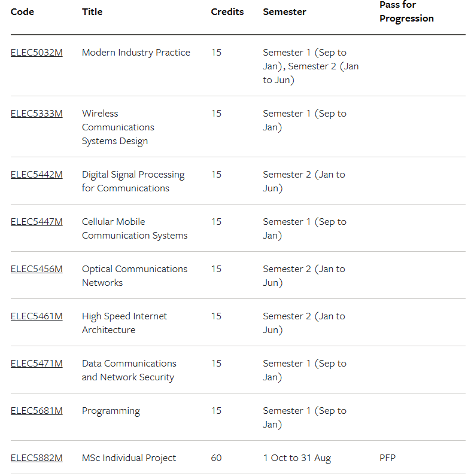
Task: Open the ELEC5882M project link
Action: point(37,458)
